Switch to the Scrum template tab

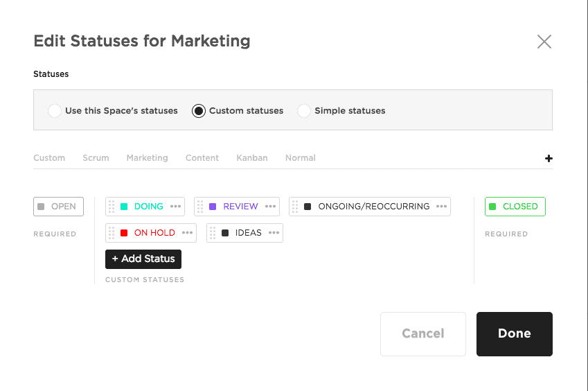click(x=96, y=158)
